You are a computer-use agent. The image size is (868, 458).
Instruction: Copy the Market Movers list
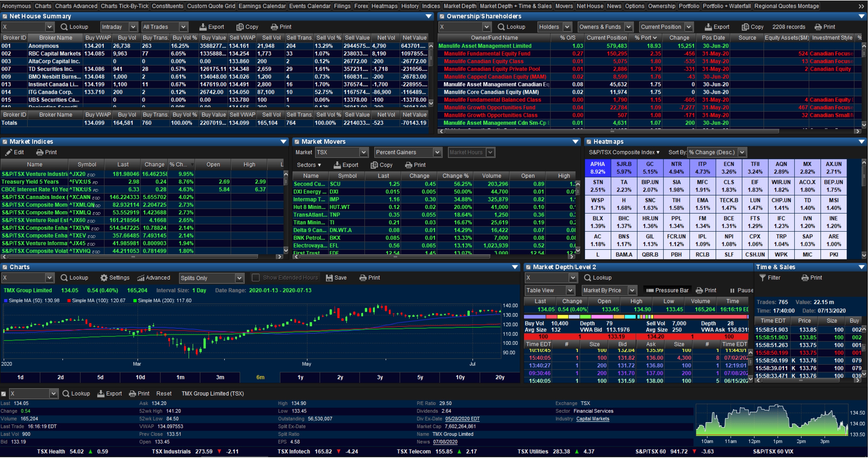382,165
